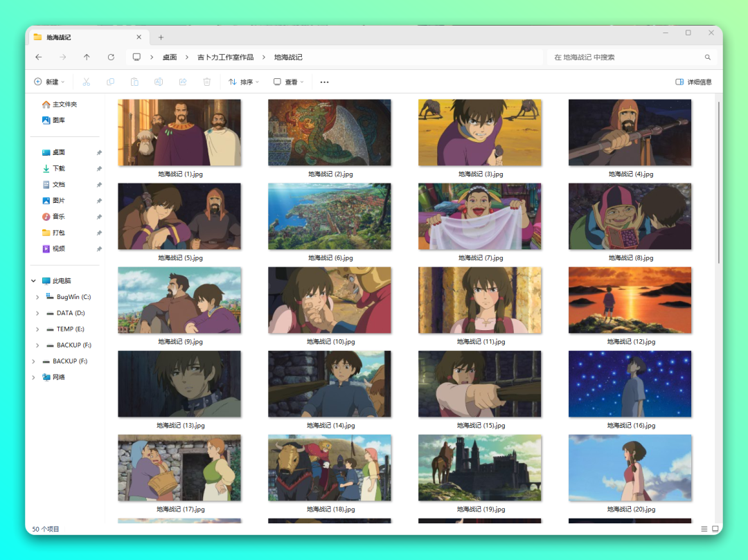
Task: Go up one folder level
Action: [x=87, y=57]
